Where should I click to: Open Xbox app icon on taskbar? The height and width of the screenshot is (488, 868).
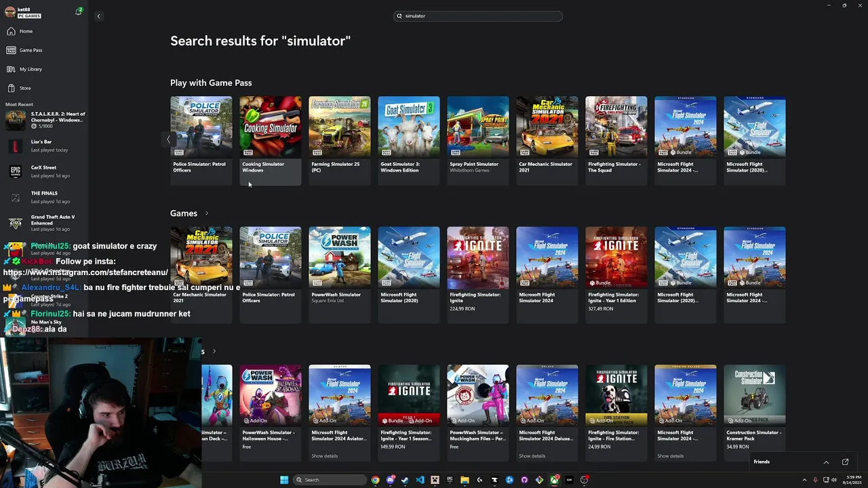(555, 480)
